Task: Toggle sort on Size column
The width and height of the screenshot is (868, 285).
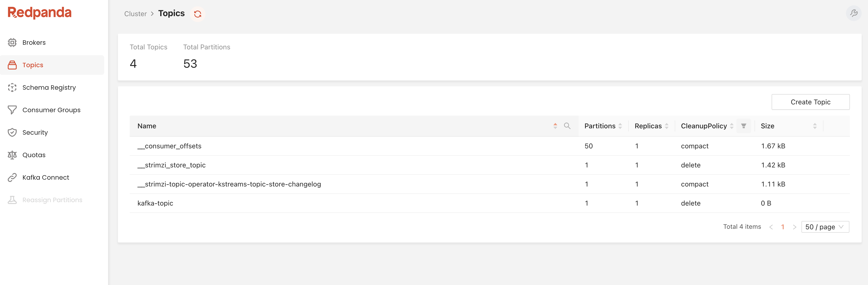Action: (814, 126)
